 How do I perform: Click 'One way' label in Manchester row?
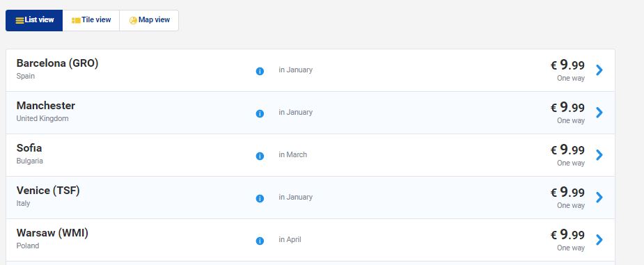(x=570, y=120)
